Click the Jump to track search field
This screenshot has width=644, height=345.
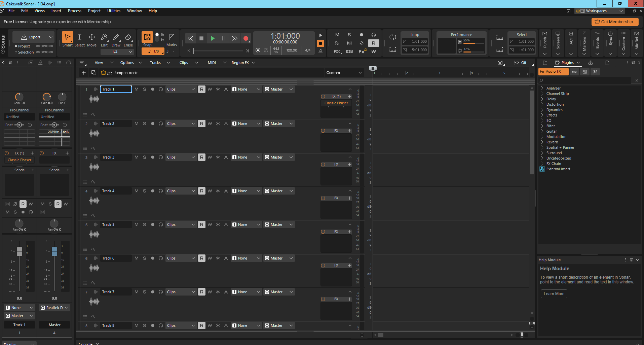tap(212, 73)
